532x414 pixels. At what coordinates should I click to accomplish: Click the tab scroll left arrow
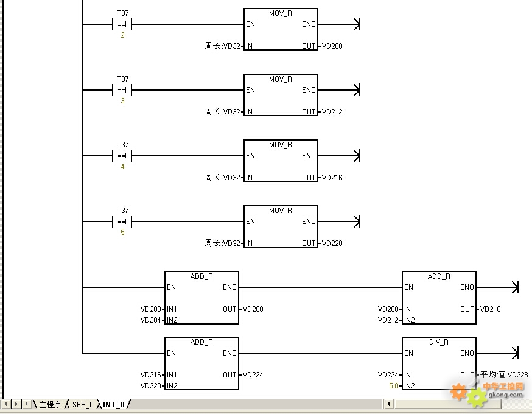(x=5, y=404)
